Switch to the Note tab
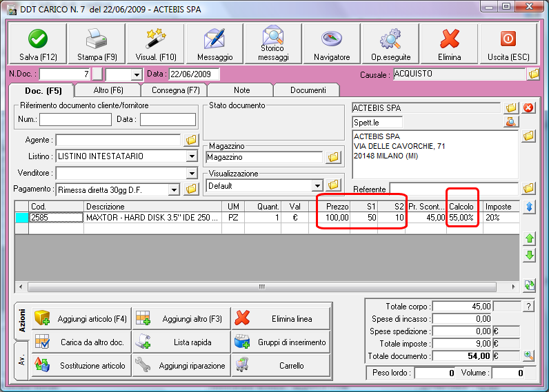 click(241, 90)
